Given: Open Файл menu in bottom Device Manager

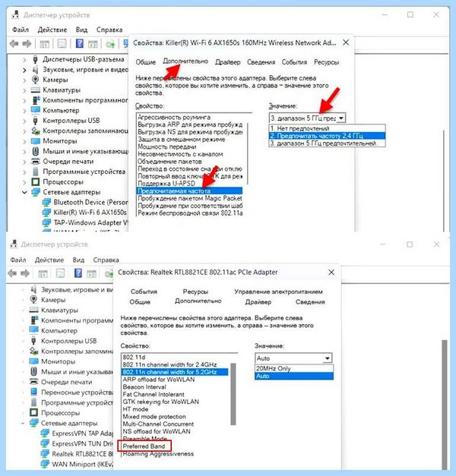Looking at the screenshot, I should coord(18,260).
